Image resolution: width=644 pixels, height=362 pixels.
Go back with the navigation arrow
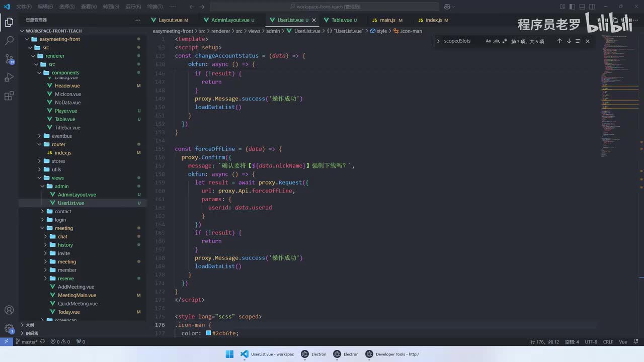point(192,7)
